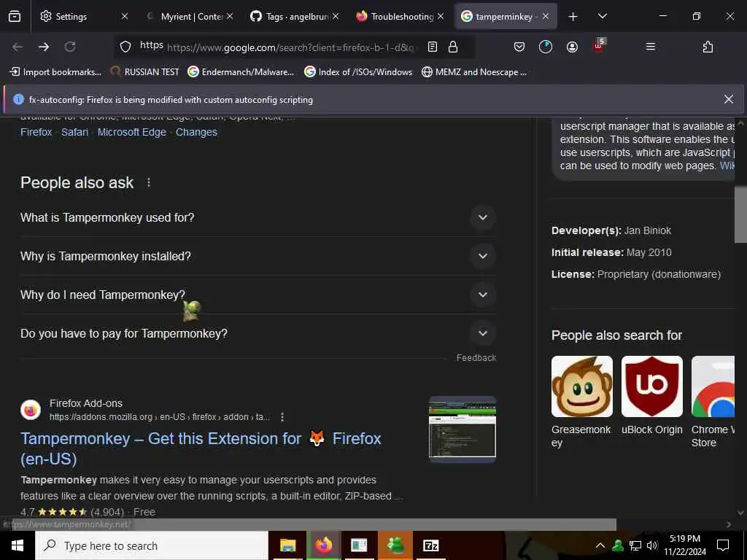Image resolution: width=747 pixels, height=560 pixels.
Task: Open the Changes sitelink
Action: 196,133
